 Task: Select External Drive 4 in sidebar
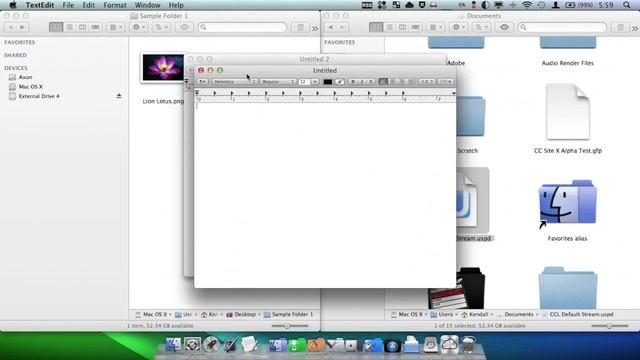click(x=39, y=96)
